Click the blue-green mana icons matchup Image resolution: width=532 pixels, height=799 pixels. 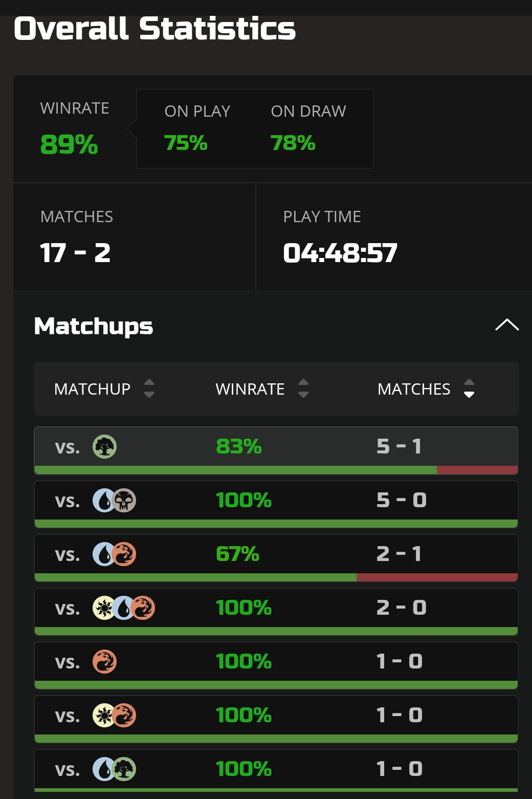[x=114, y=769]
